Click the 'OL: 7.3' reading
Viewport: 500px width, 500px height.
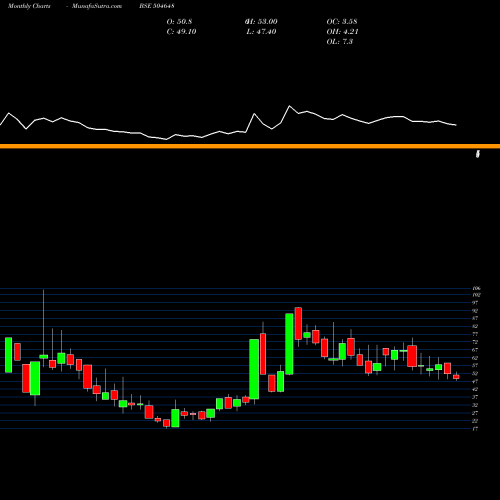[x=340, y=42]
